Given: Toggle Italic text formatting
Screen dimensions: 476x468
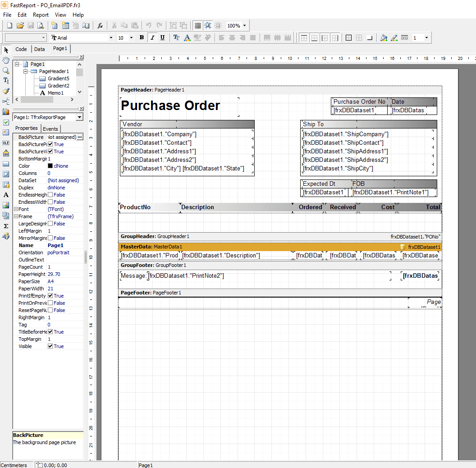Looking at the screenshot, I should click(x=152, y=38).
